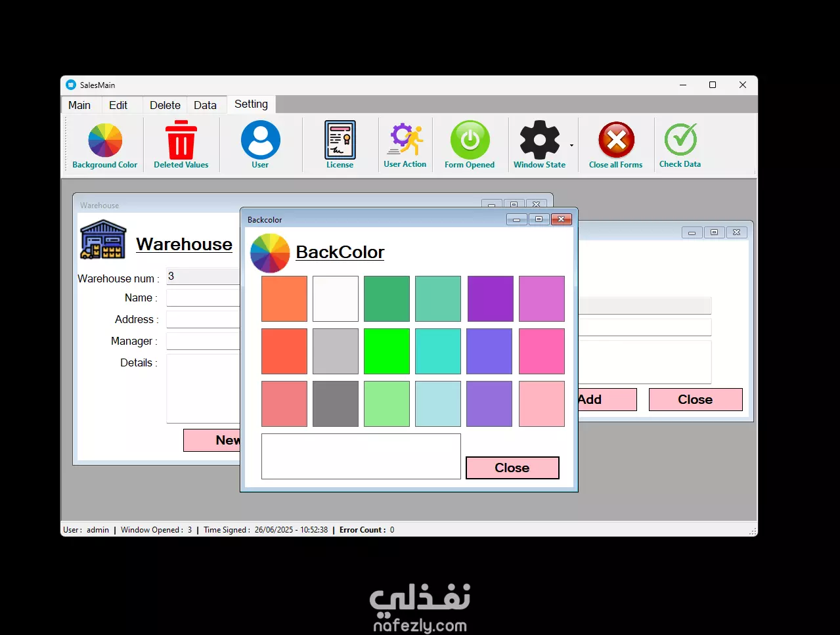Click the Check Data checkmark icon
The width and height of the screenshot is (840, 635).
click(x=680, y=145)
